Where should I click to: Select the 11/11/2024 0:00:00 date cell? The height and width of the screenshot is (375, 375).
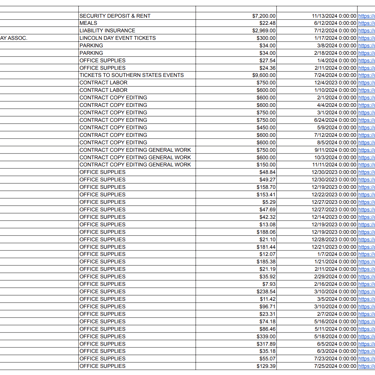pos(317,165)
